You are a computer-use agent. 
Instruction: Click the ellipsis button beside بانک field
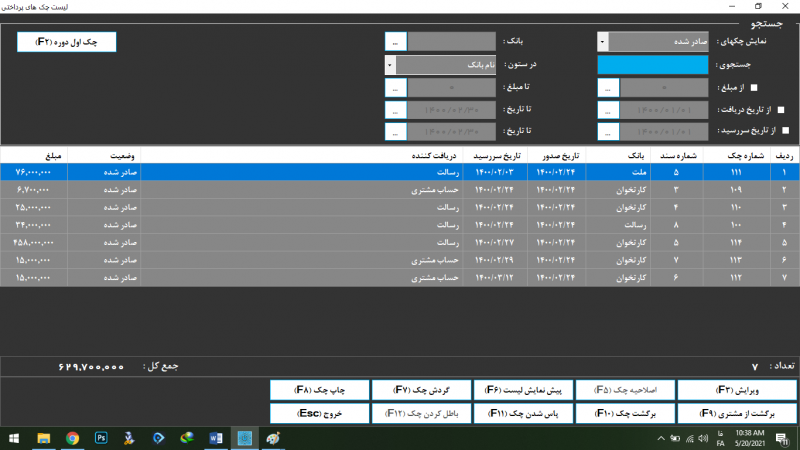pyautogui.click(x=395, y=42)
